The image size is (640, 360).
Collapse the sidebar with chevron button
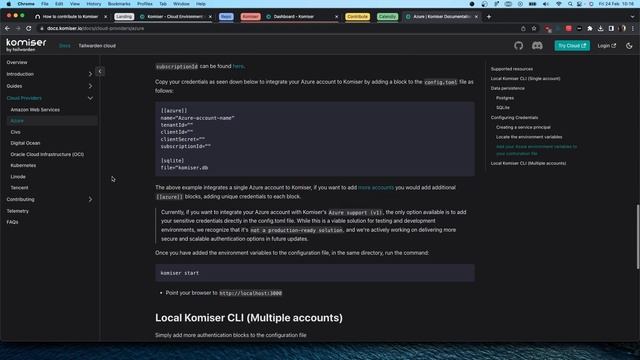coord(100,71)
